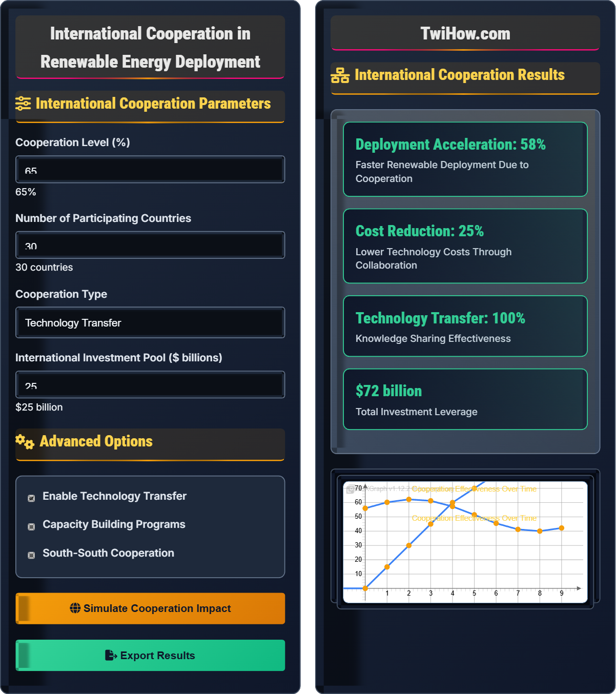Click the 'Advanced Options' heading

click(96, 441)
